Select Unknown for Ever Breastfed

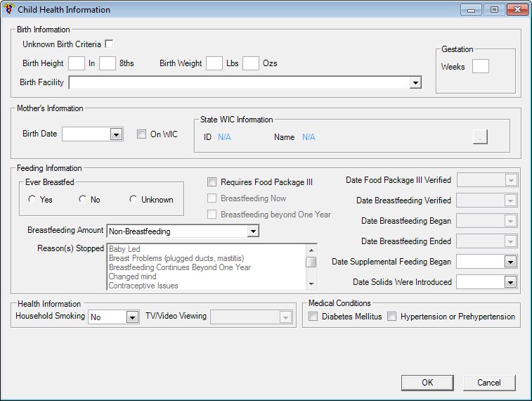tap(133, 199)
